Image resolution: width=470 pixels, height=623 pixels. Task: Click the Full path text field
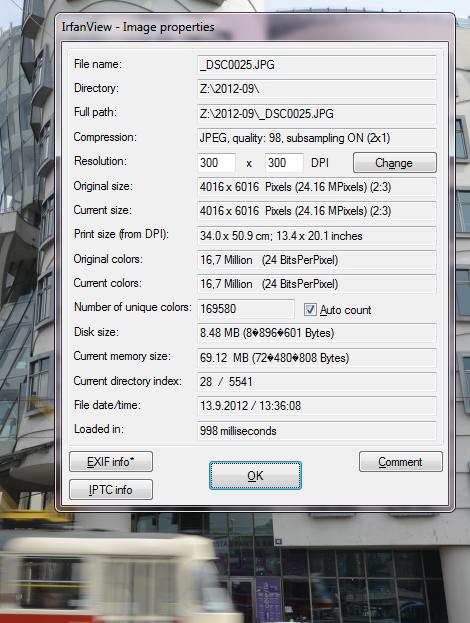[317, 114]
